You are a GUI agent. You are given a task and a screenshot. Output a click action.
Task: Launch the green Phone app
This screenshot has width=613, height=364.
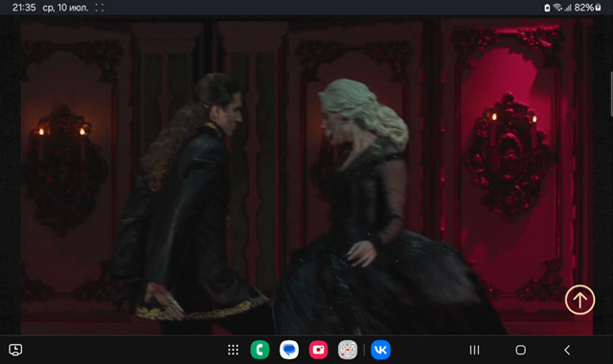coord(260,350)
